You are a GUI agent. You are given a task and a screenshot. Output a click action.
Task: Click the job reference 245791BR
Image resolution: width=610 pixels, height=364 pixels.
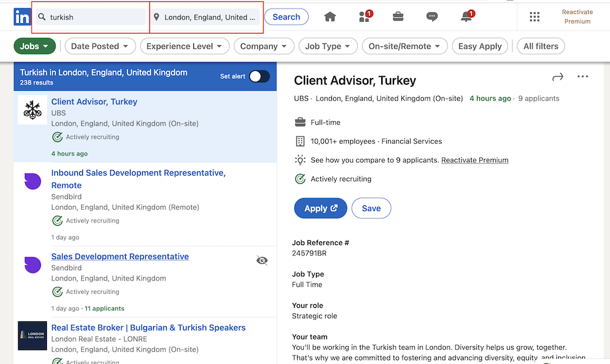click(309, 253)
